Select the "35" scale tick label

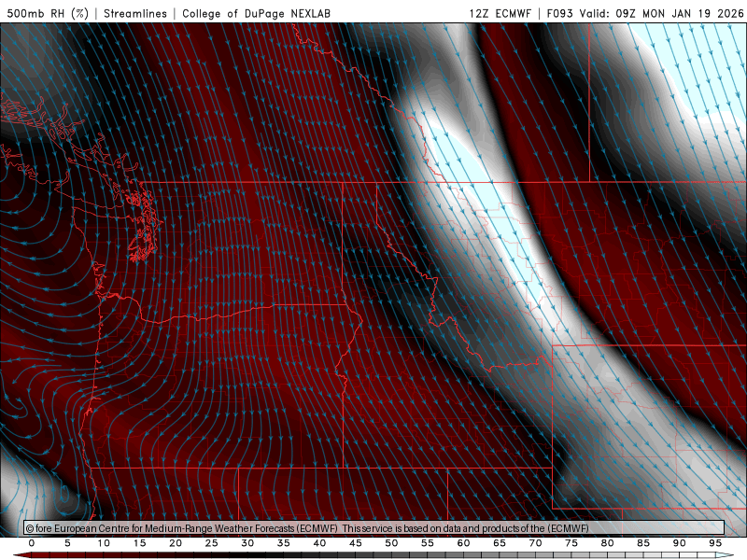[x=284, y=543]
